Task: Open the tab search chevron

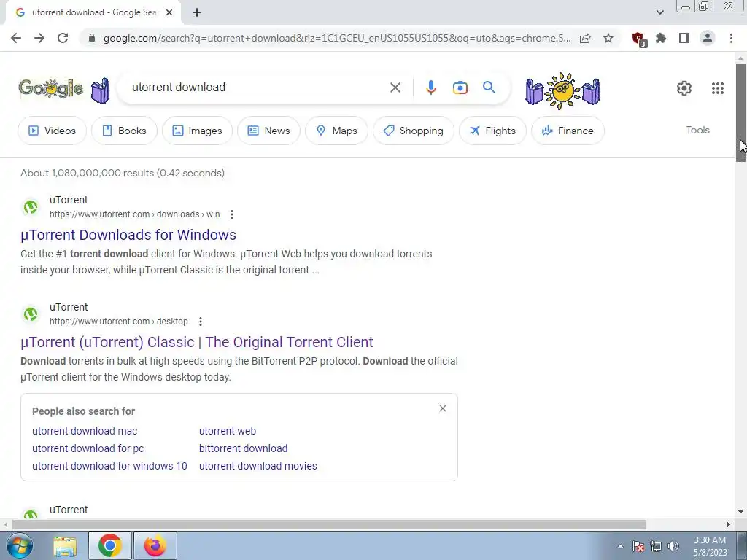Action: (x=659, y=12)
